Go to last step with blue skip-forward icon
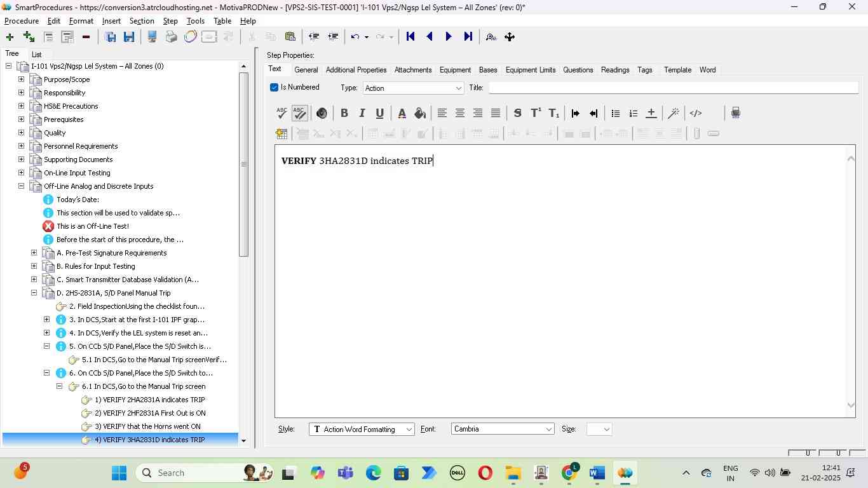 tap(468, 37)
